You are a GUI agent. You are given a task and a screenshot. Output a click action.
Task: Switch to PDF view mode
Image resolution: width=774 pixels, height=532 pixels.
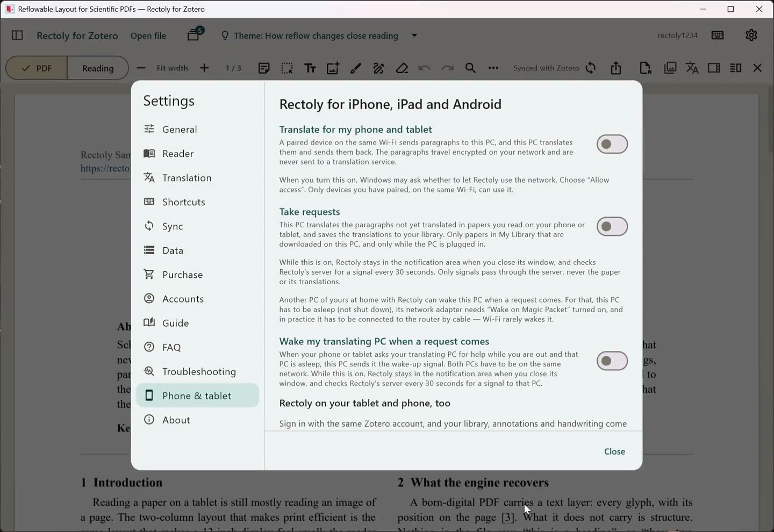coord(37,68)
